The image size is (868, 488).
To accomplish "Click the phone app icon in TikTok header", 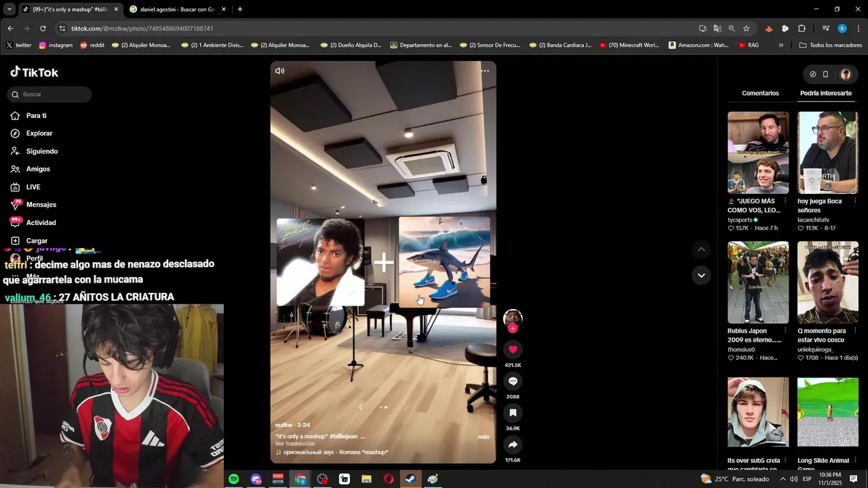I will click(825, 75).
